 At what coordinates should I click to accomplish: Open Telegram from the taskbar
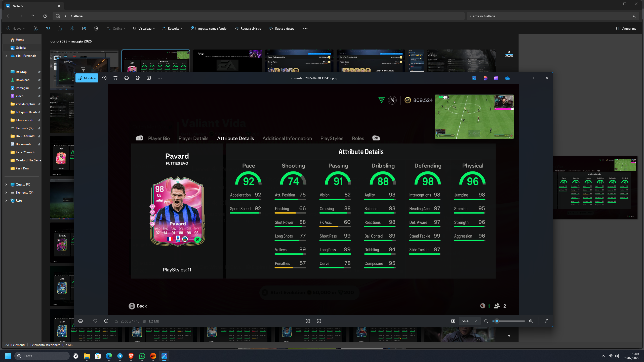pos(120,356)
